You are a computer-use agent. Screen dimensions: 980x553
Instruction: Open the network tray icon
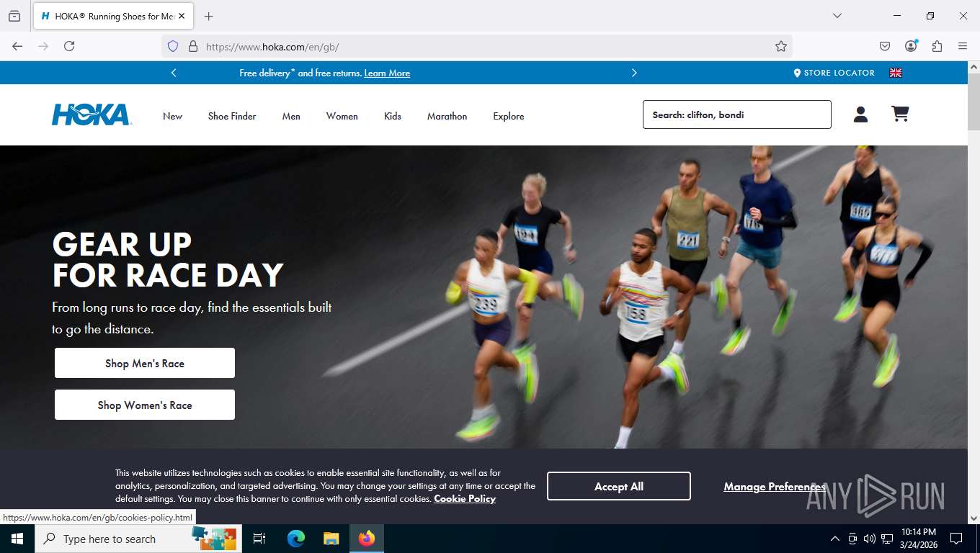[x=887, y=539]
